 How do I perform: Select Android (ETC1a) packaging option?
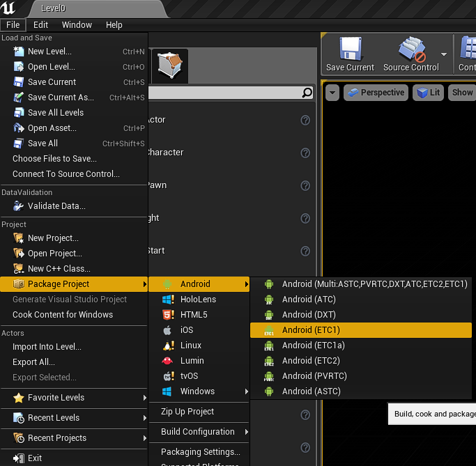(360, 345)
